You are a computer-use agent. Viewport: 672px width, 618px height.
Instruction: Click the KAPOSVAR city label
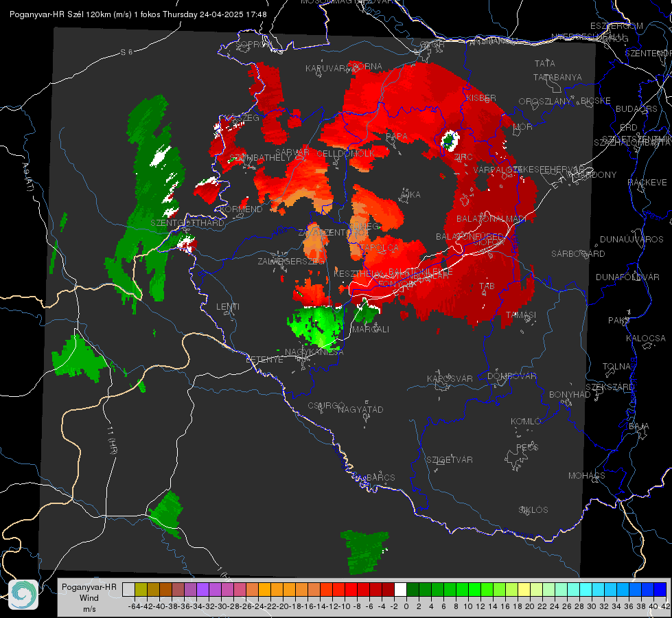point(450,378)
